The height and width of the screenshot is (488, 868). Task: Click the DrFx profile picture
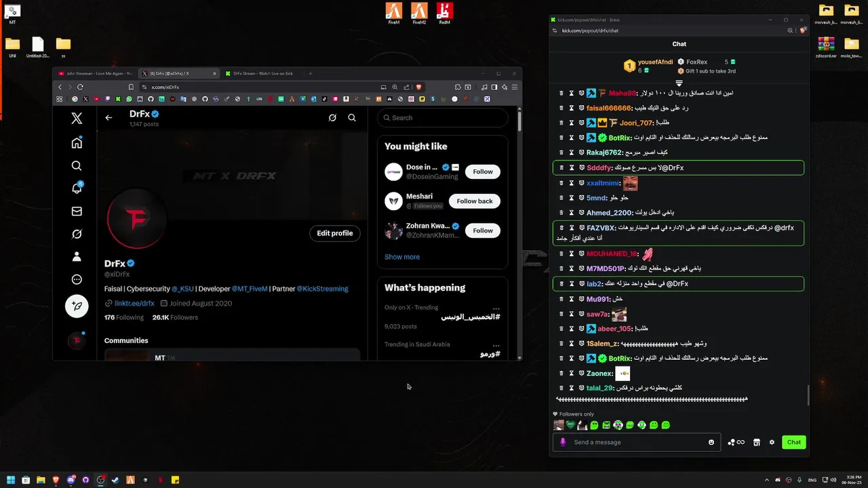point(138,219)
